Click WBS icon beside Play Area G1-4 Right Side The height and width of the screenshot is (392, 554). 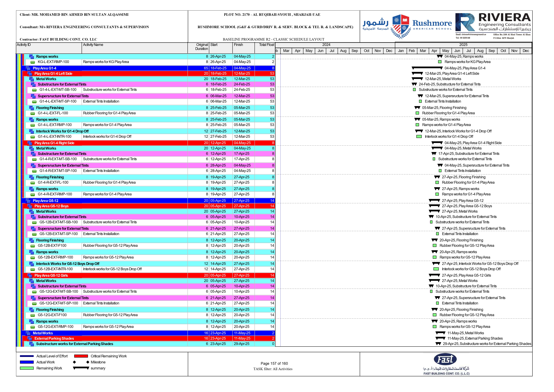(x=30, y=143)
